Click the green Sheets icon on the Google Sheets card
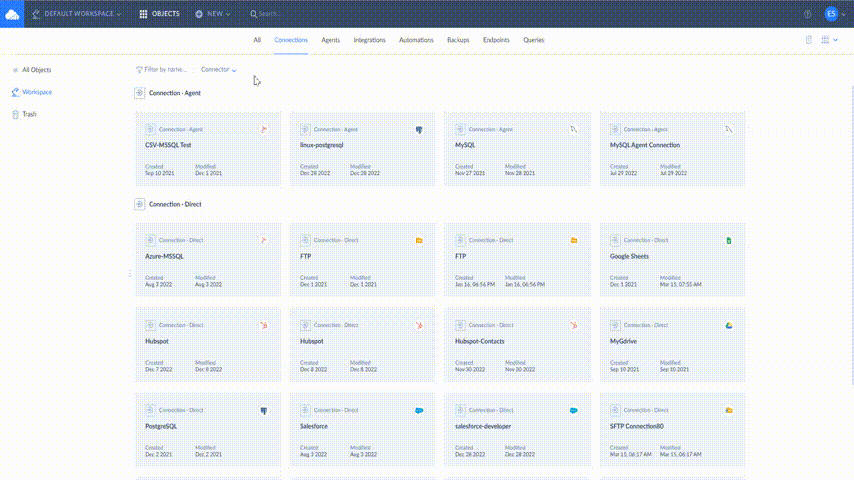854x480 pixels. (x=729, y=240)
